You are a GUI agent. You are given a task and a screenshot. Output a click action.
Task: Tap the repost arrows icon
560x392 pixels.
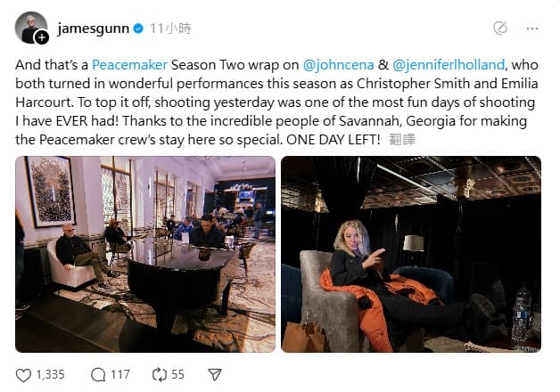(x=160, y=374)
